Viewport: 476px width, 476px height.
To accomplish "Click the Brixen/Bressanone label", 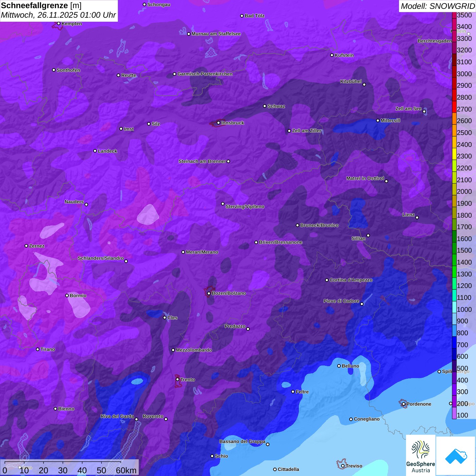I will point(280,242).
